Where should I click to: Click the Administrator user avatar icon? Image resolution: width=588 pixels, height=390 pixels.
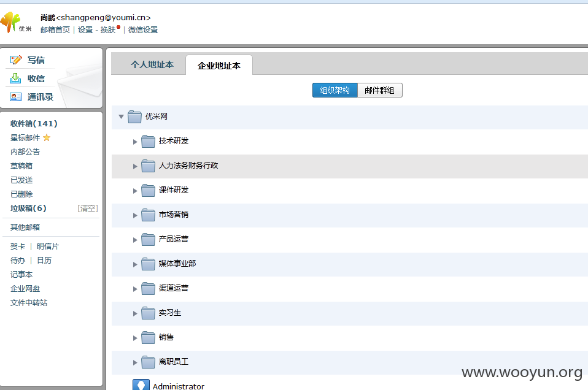[x=141, y=384]
